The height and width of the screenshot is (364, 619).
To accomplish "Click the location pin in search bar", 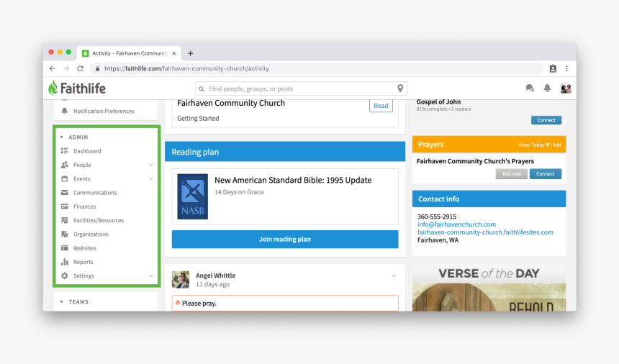I will point(400,88).
